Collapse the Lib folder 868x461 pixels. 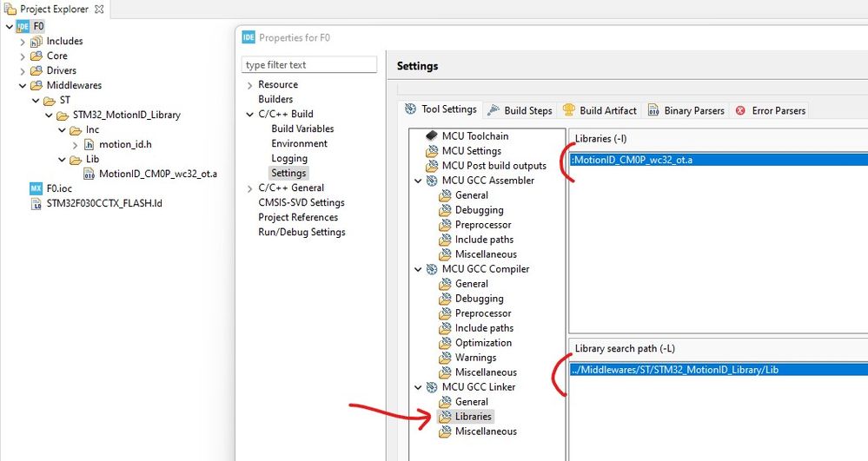(62, 160)
